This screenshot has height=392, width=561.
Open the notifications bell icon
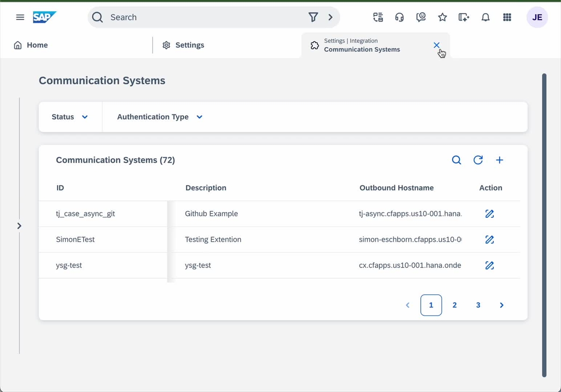pos(485,17)
